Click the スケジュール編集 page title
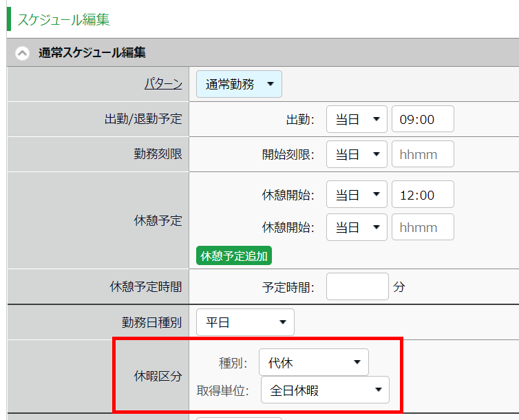Viewport: 519px width, 420px height. click(63, 19)
